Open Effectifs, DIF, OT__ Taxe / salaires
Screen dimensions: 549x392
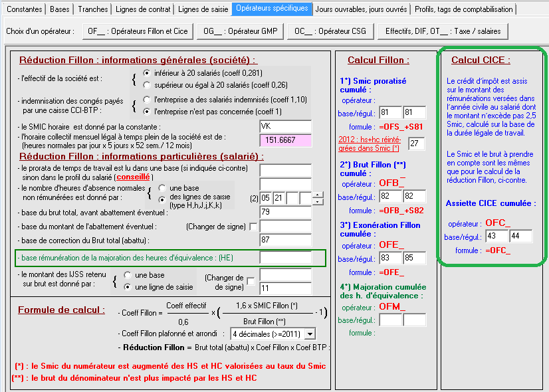point(443,31)
